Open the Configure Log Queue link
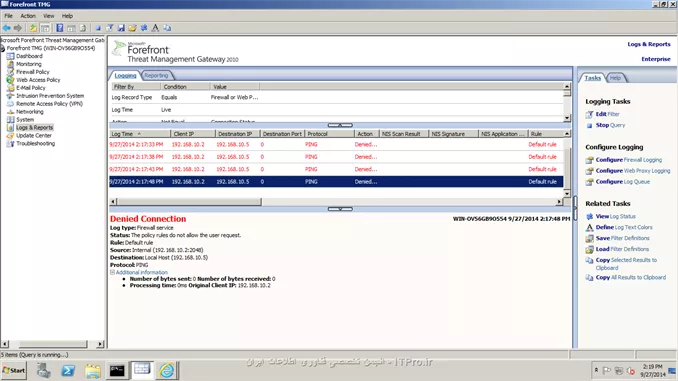 click(623, 182)
